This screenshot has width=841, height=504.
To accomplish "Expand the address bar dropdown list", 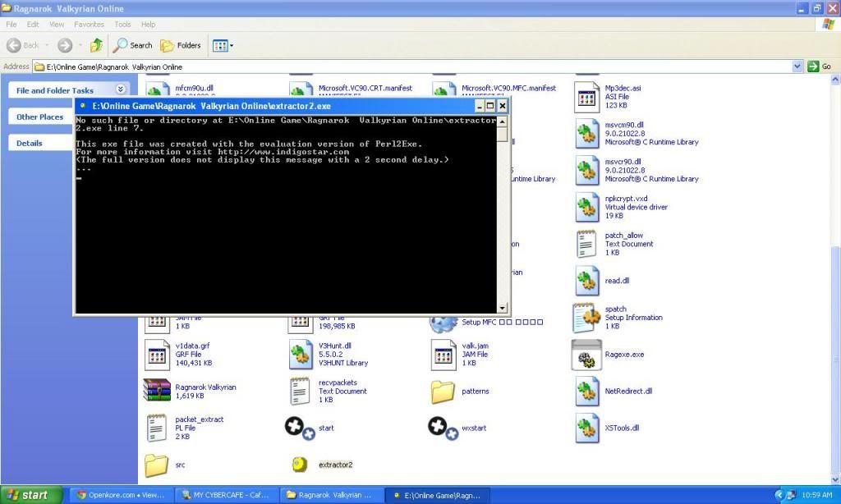I will click(797, 66).
